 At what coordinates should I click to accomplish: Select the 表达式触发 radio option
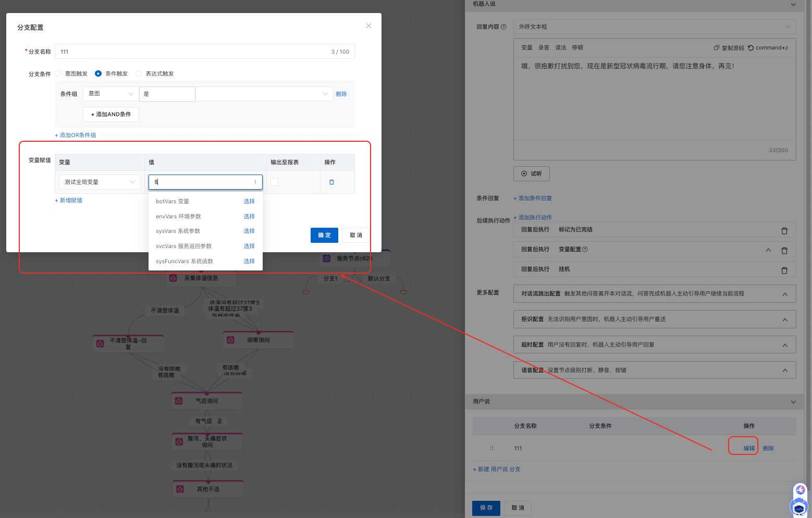pyautogui.click(x=139, y=74)
